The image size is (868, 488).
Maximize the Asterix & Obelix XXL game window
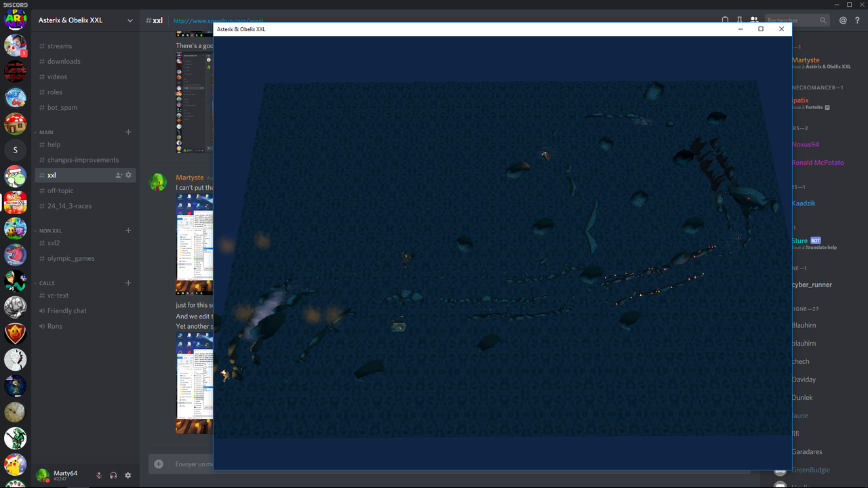[761, 29]
